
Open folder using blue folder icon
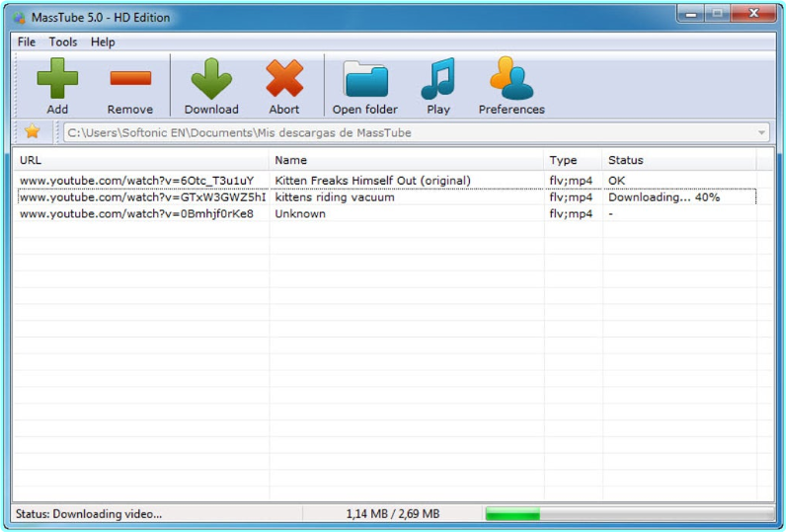point(365,79)
